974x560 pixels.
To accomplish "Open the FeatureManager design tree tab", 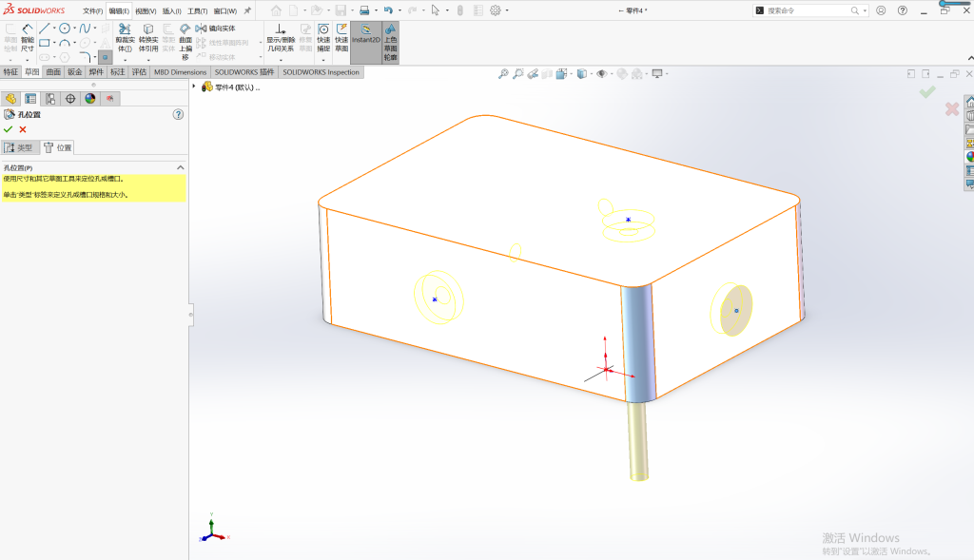I will 10,99.
